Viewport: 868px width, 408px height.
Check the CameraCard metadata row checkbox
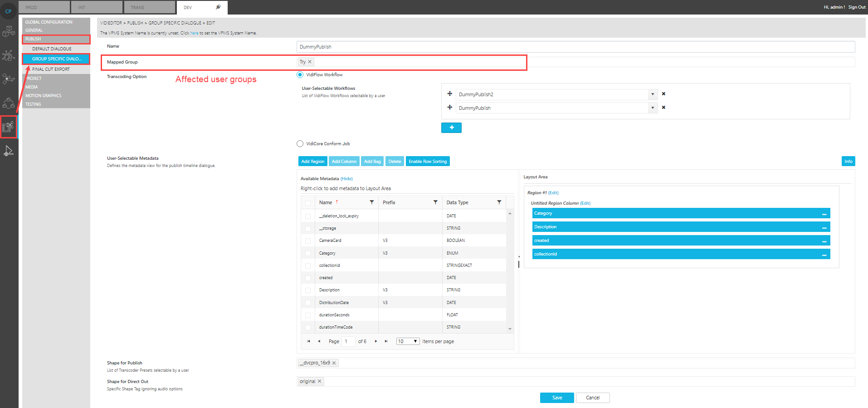pos(308,241)
